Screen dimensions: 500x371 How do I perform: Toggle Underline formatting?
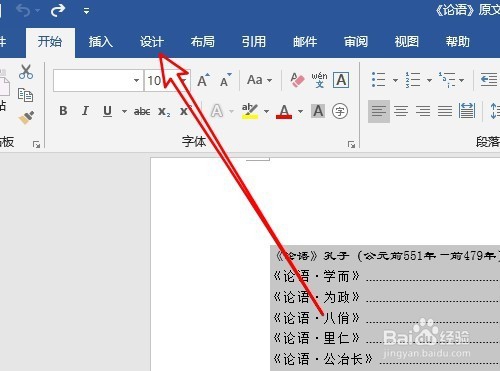(x=107, y=111)
